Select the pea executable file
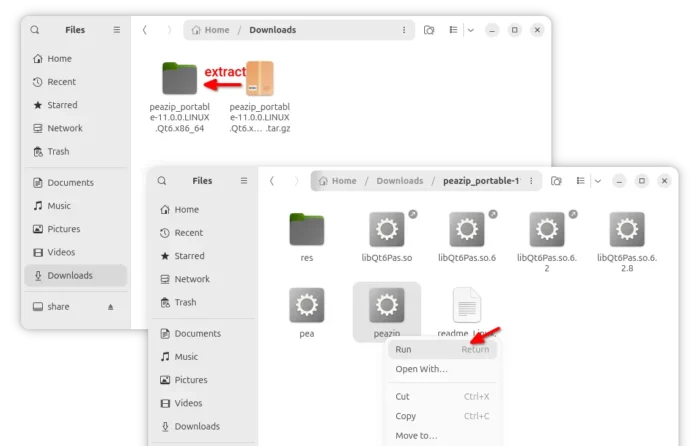 pos(306,306)
